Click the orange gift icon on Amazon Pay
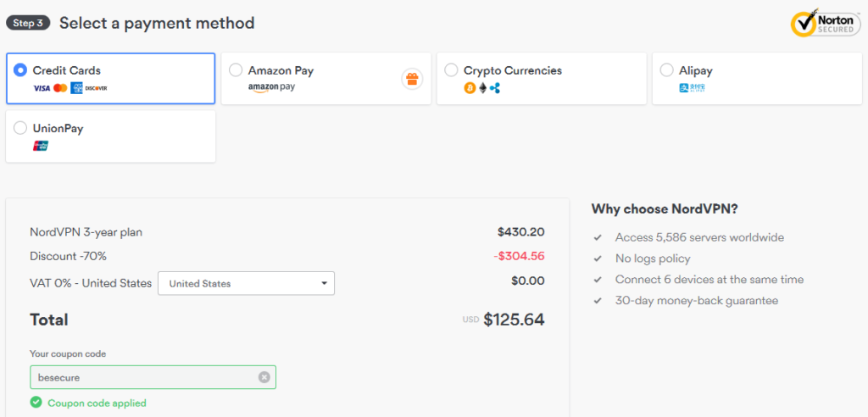 (412, 79)
